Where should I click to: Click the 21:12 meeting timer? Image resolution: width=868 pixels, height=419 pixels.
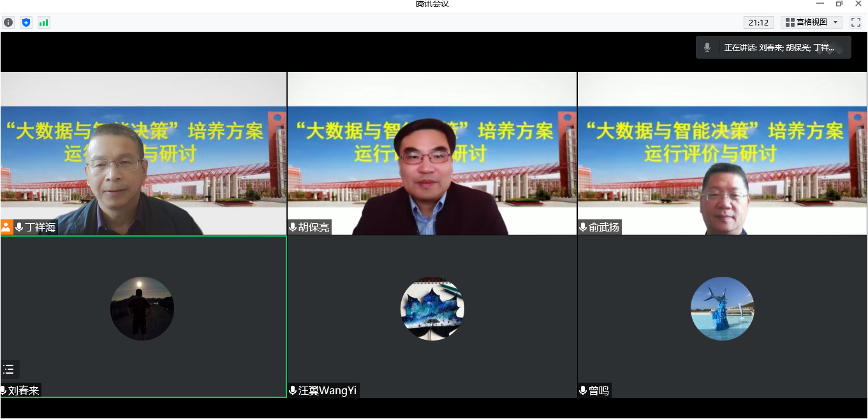point(758,22)
